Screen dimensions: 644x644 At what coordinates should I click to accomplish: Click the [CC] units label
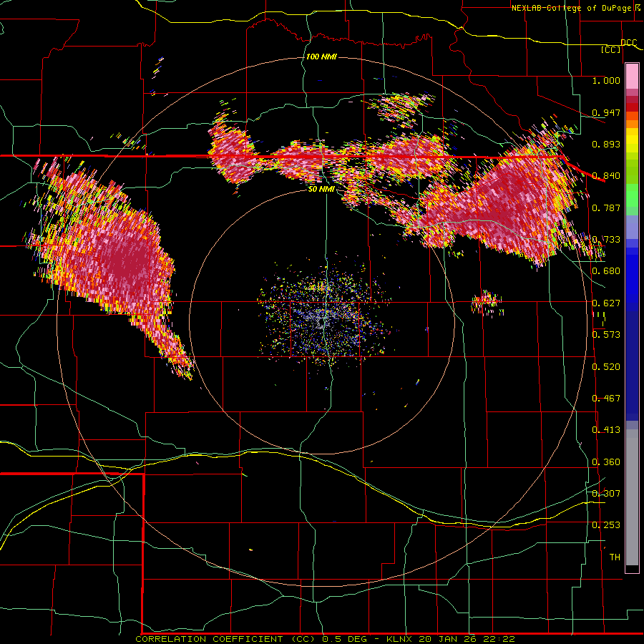[x=611, y=49]
